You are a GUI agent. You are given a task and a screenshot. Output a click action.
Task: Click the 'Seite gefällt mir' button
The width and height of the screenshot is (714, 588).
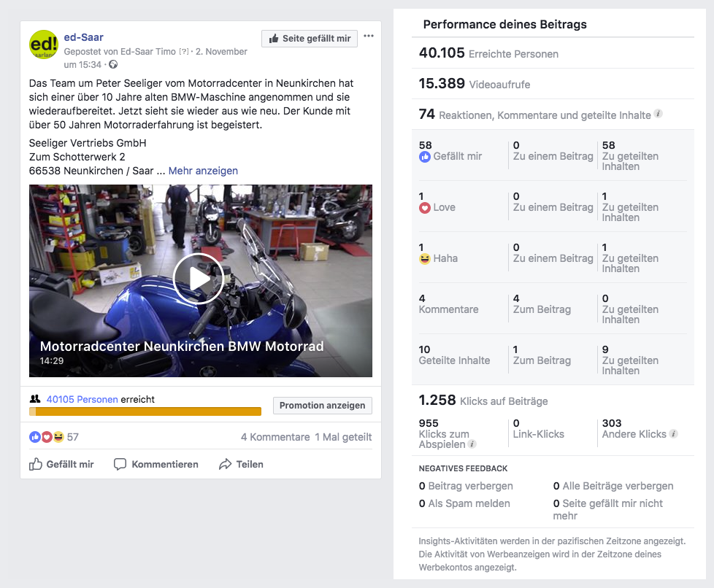pos(310,39)
